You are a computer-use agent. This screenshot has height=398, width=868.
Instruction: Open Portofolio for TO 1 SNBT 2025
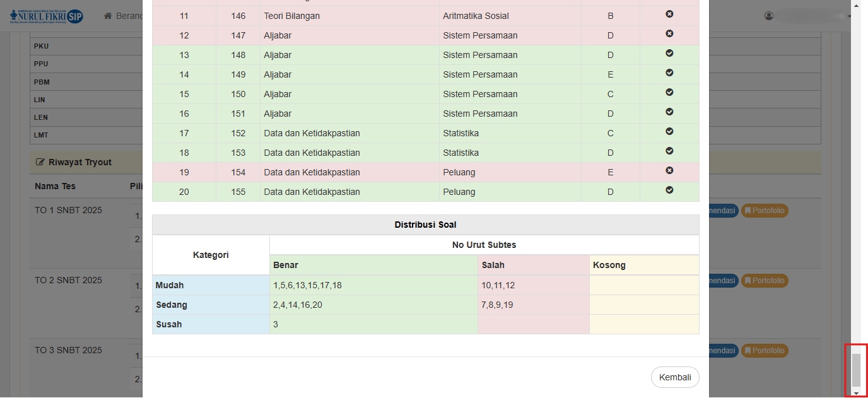pyautogui.click(x=765, y=211)
